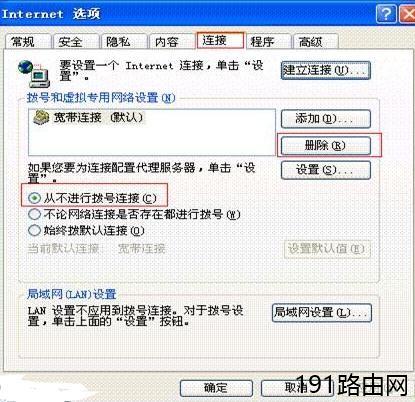Select 宽带连接 (默认) list entry
The height and width of the screenshot is (402, 415).
click(x=89, y=118)
